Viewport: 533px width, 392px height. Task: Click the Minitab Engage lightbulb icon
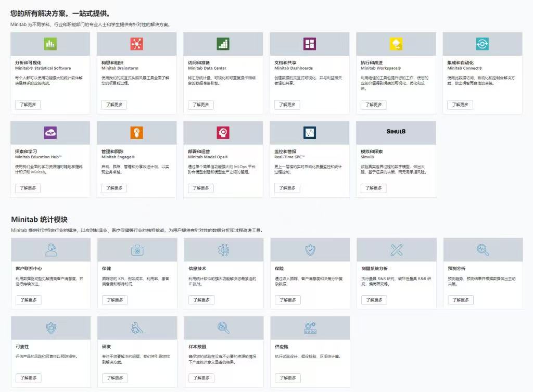[136, 133]
